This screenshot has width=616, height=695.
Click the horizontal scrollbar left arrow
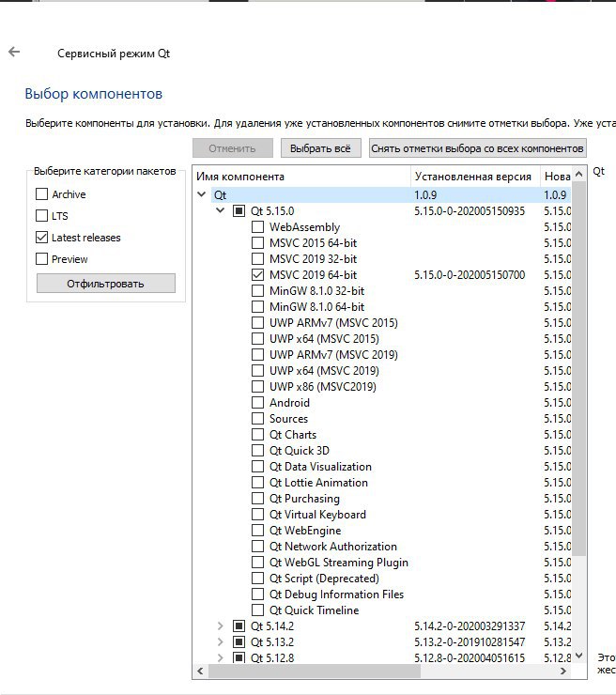click(x=200, y=672)
